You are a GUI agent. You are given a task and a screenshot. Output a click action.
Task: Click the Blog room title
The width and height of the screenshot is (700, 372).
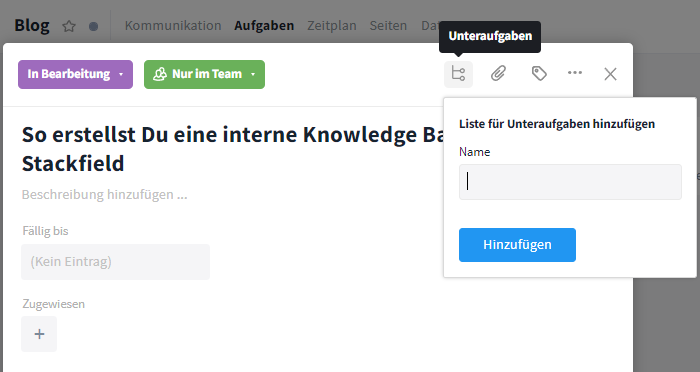coord(32,25)
